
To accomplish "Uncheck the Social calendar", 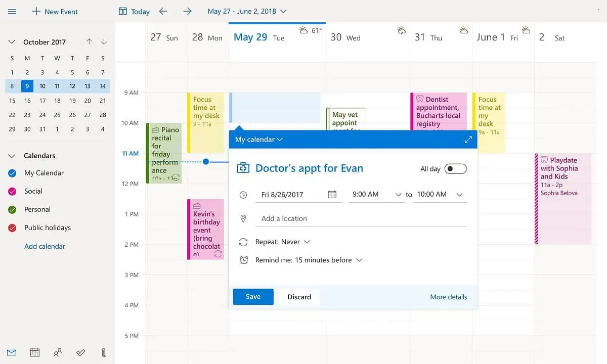I will click(13, 192).
